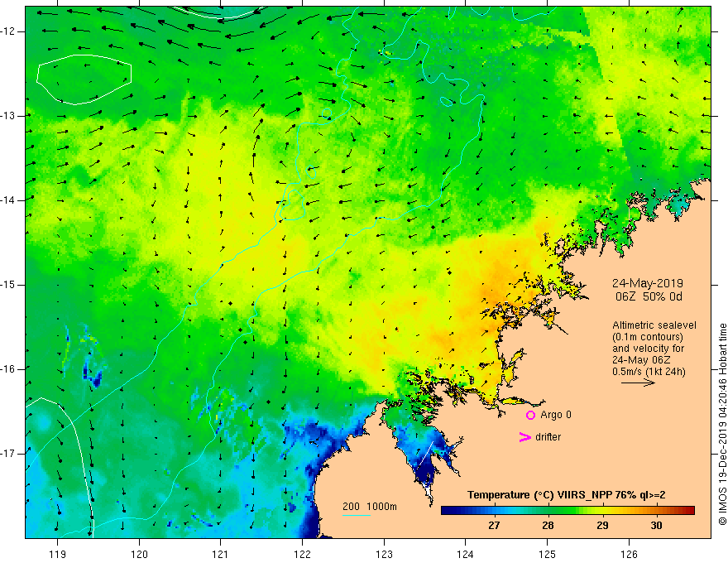Select the 'Argo 0' legend label
728x563 pixels.
556,415
